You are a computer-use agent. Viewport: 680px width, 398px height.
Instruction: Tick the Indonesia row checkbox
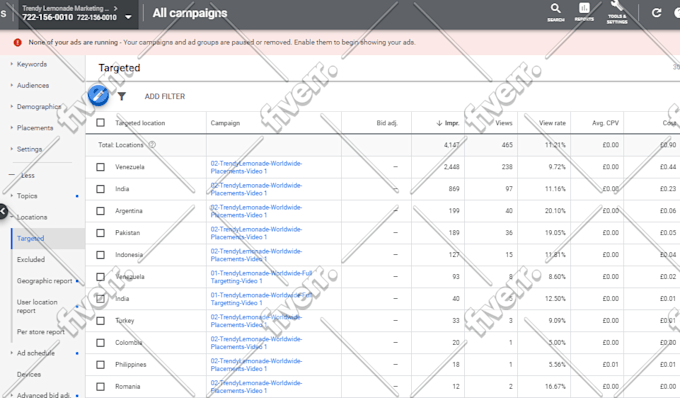tap(101, 255)
